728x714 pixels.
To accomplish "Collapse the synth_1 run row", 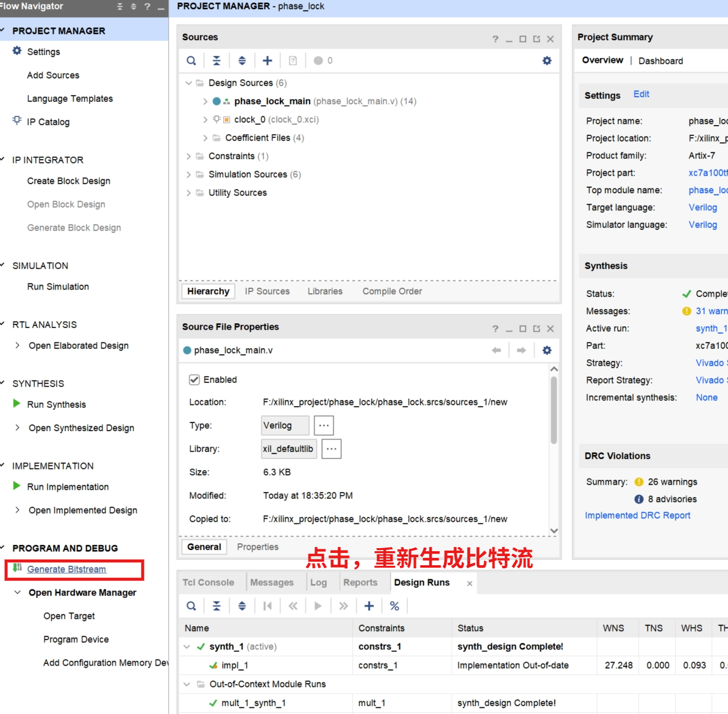I will point(187,647).
